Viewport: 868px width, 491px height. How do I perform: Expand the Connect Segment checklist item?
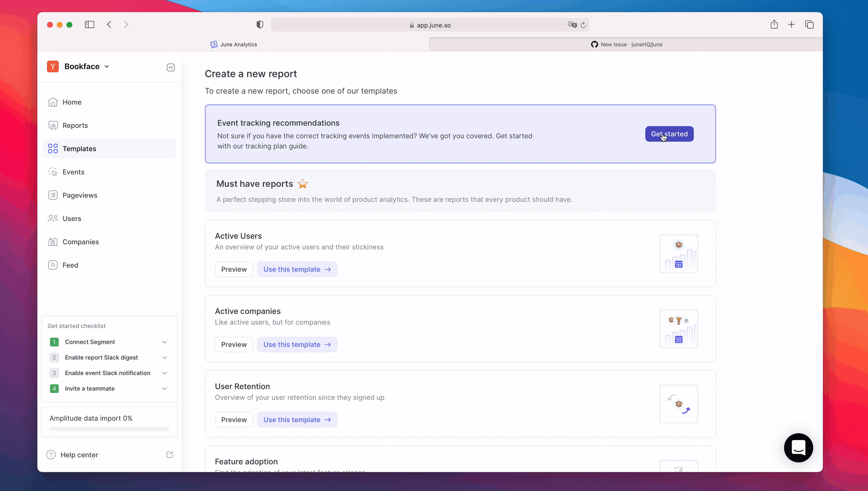tap(164, 341)
